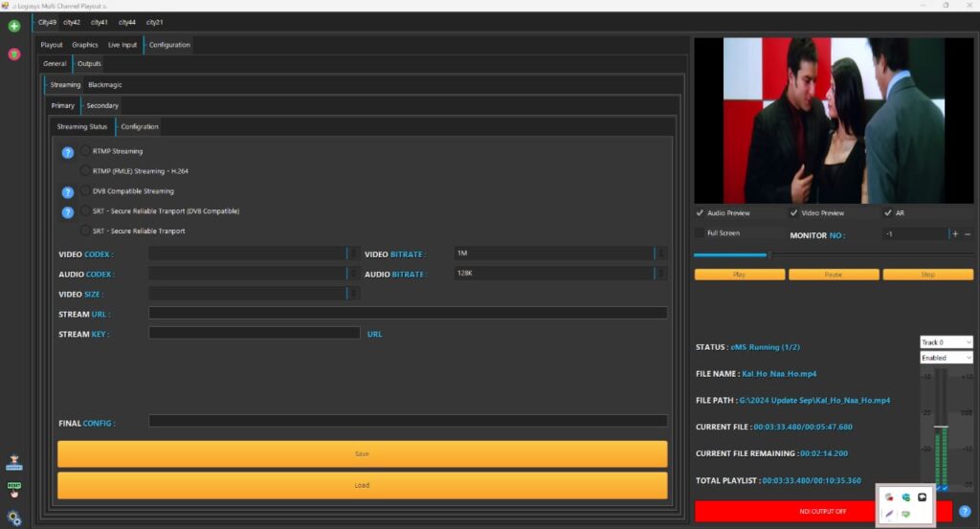Click the pink circle record icon in sidebar
This screenshot has height=529, width=980.
coord(13,55)
